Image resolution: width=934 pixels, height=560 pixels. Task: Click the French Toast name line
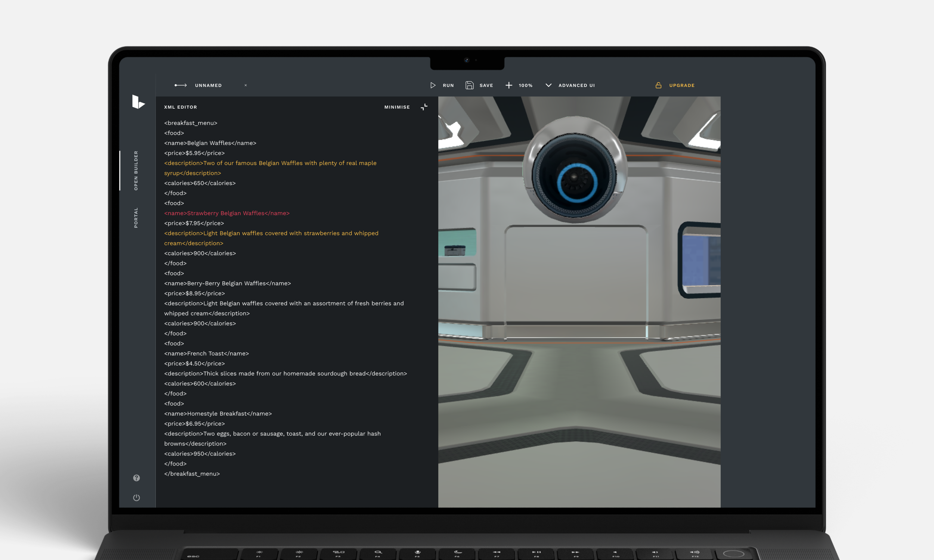207,354
